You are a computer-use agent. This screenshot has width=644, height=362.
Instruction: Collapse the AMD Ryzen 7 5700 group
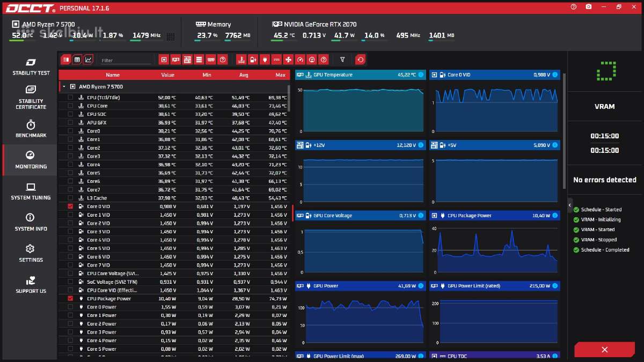click(x=64, y=86)
